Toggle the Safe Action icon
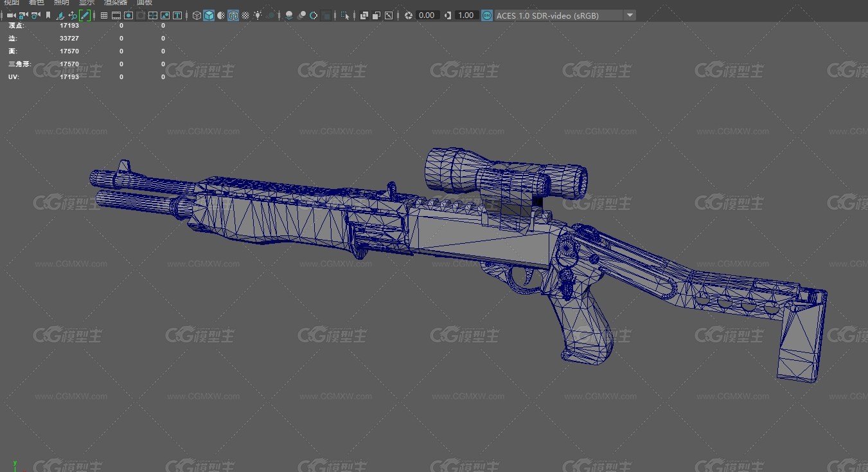This screenshot has height=472, width=868. [165, 15]
